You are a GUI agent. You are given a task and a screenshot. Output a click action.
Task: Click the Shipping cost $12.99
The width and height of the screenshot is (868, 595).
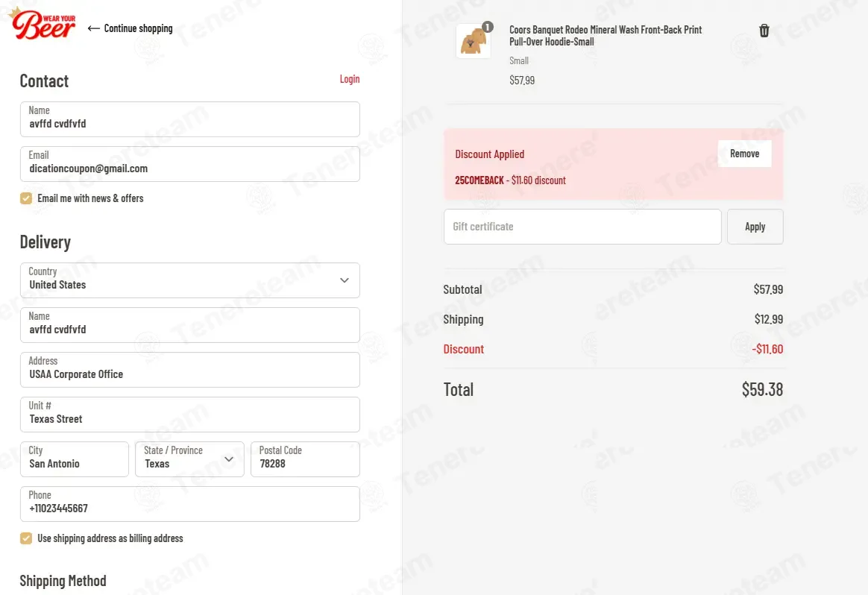point(768,319)
